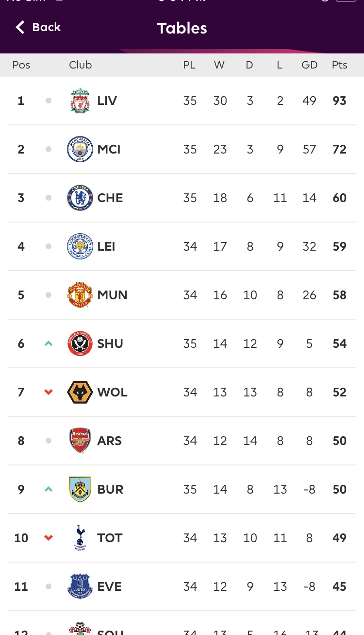Tap the Burnley club crest
Image resolution: width=364 pixels, height=635 pixels.
tap(80, 489)
